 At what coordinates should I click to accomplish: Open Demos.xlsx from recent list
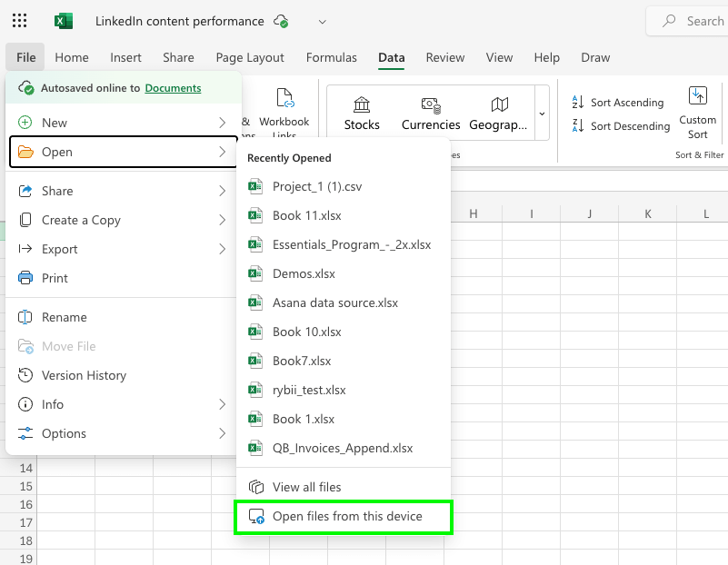[x=344, y=273]
